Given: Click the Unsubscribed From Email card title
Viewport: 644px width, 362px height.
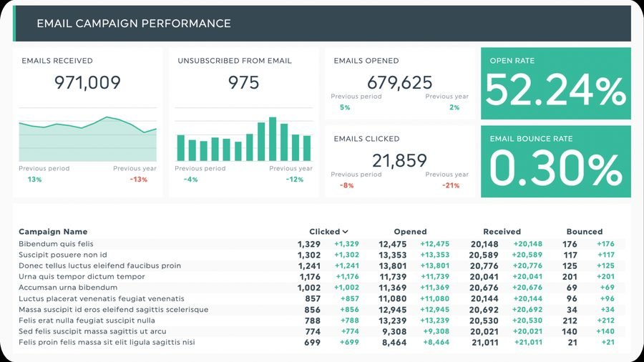Looking at the screenshot, I should pyautogui.click(x=235, y=61).
